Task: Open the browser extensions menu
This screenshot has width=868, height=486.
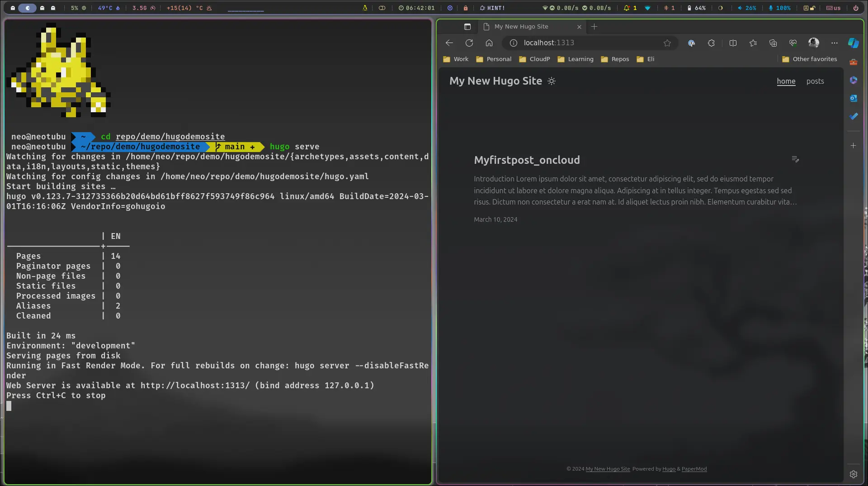Action: click(x=711, y=43)
